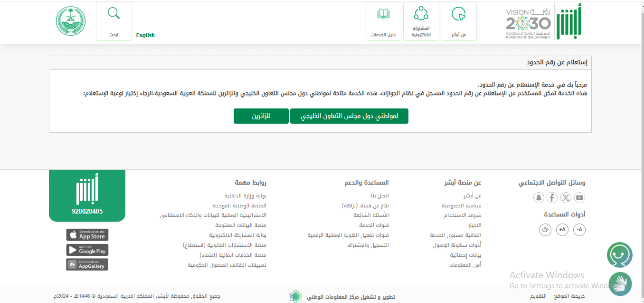
Task: Open قنوات تفعيل الهوية الوطنية الرقمية link
Action: (348, 235)
